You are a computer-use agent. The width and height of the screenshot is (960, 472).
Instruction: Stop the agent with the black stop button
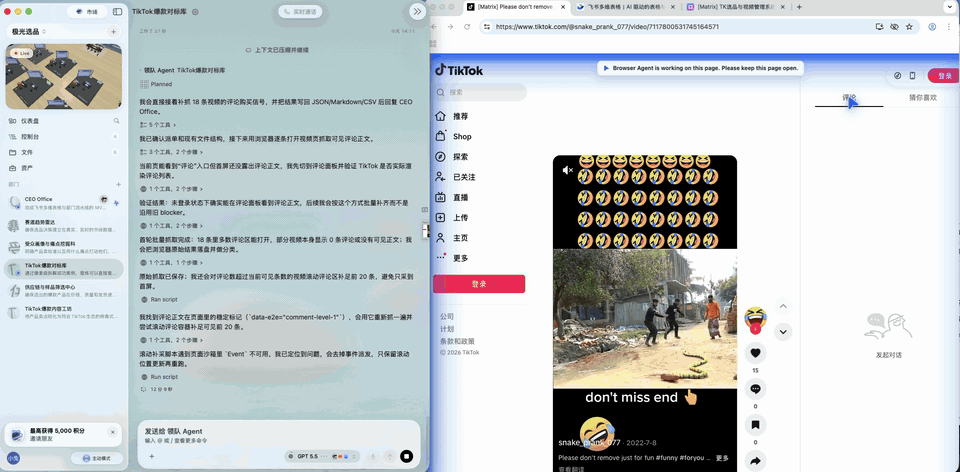tap(407, 456)
